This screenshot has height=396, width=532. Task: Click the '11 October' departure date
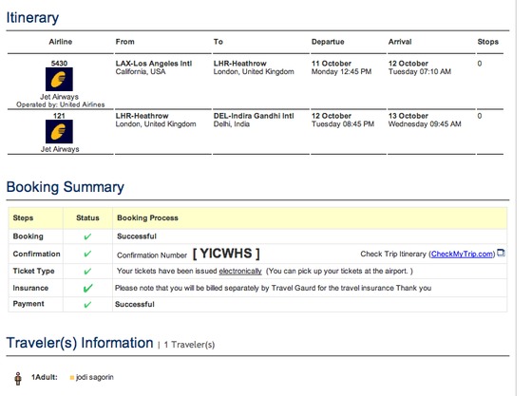click(x=332, y=64)
